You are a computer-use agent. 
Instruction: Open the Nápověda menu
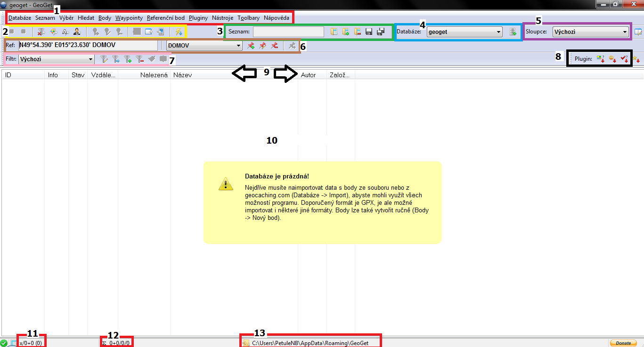click(277, 18)
